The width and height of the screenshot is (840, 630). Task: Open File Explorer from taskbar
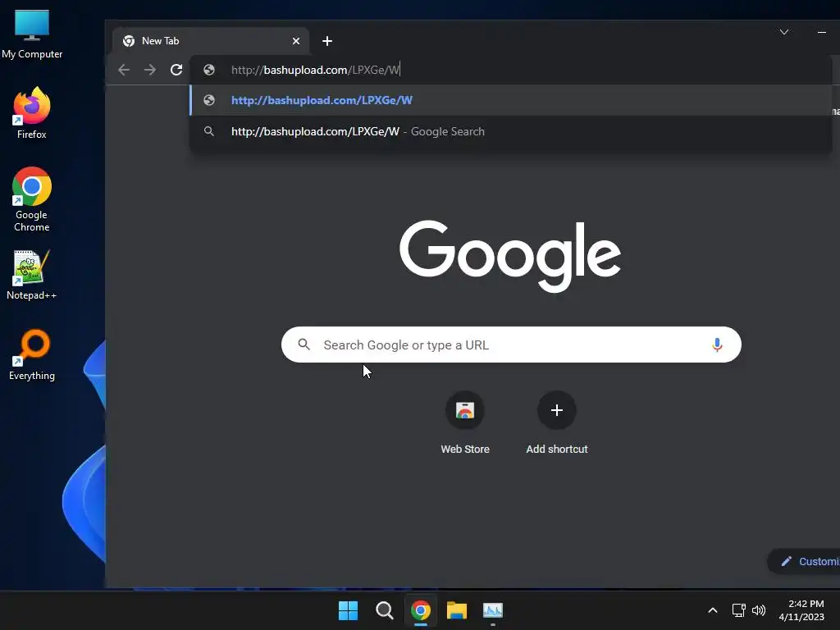click(x=457, y=610)
